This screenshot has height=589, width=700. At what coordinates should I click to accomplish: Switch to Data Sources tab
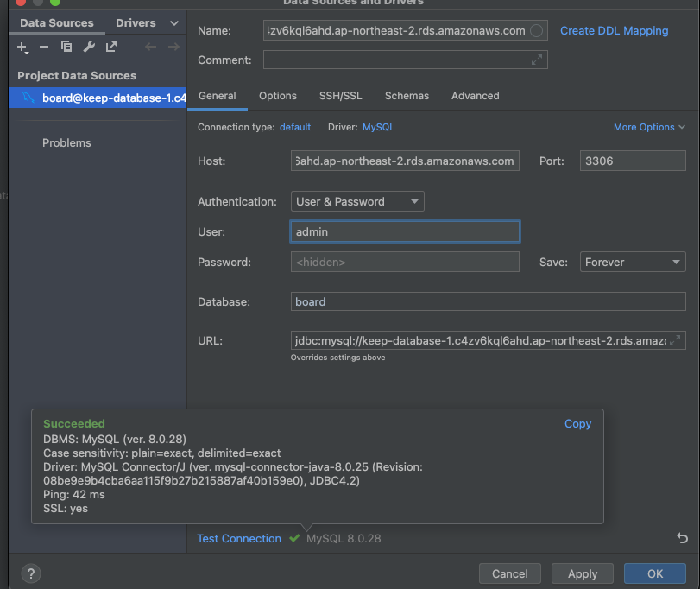click(57, 22)
